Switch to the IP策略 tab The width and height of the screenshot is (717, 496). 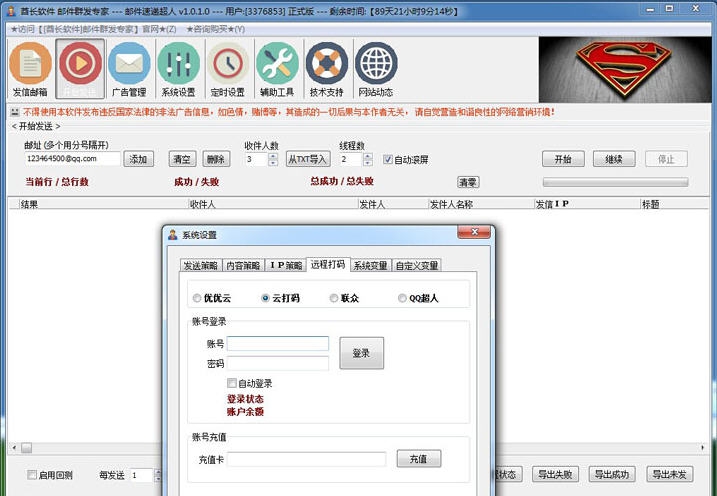pos(286,266)
